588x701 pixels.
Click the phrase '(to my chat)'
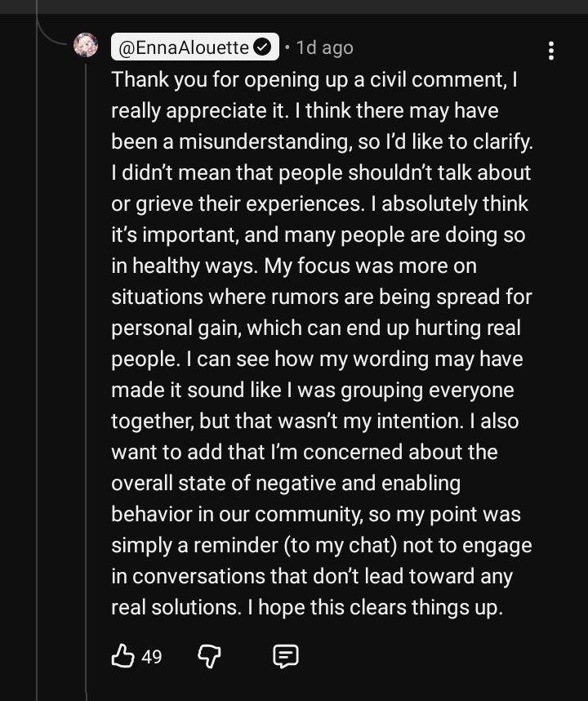click(x=341, y=546)
